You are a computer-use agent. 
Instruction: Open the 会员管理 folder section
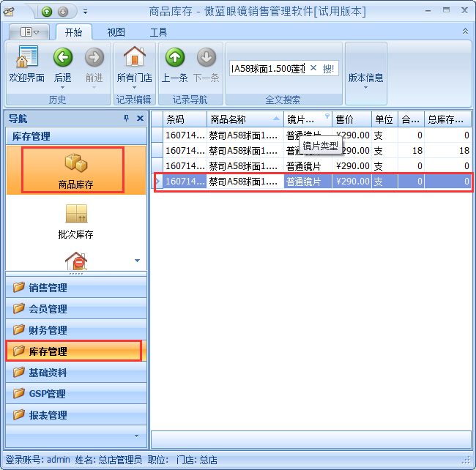76,309
